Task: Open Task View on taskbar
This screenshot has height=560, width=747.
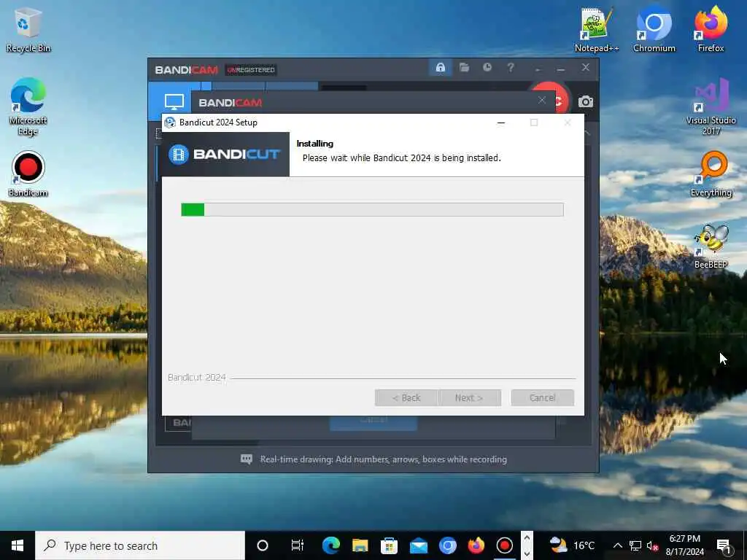Action: point(298,545)
